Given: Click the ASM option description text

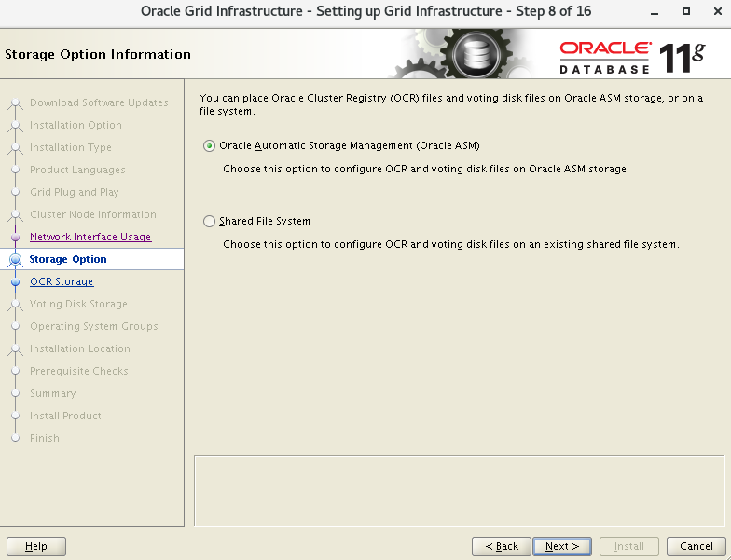Looking at the screenshot, I should click(x=426, y=169).
